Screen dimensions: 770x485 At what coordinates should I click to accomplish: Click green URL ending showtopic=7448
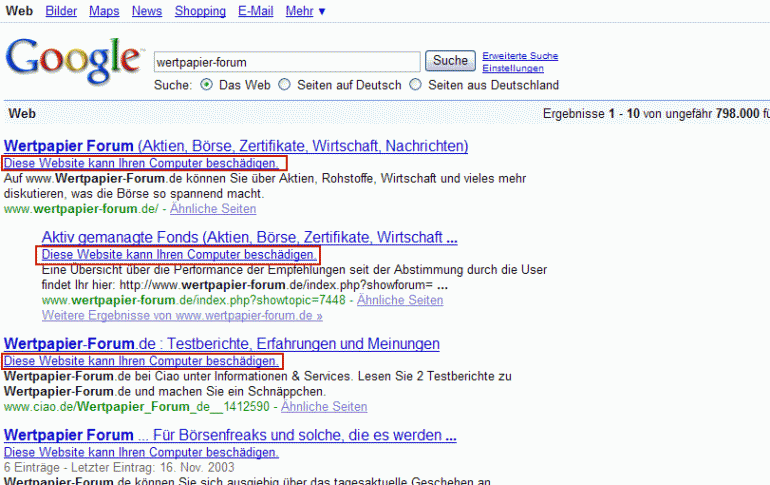(x=193, y=300)
